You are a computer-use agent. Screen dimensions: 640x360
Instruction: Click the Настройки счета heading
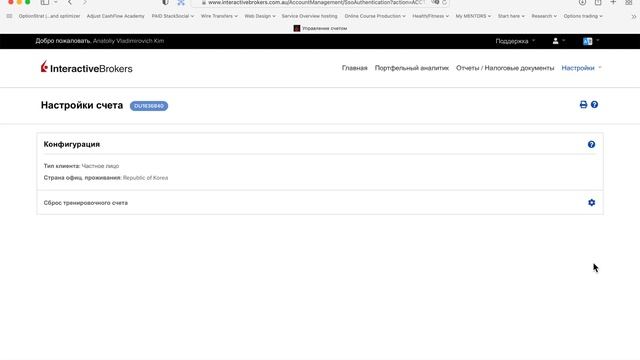coord(82,105)
